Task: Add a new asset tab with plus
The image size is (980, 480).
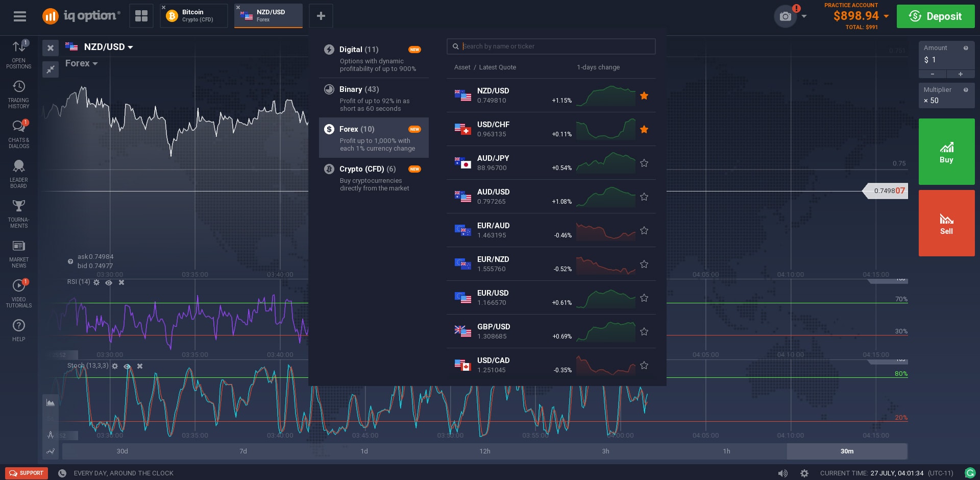Action: (x=321, y=16)
